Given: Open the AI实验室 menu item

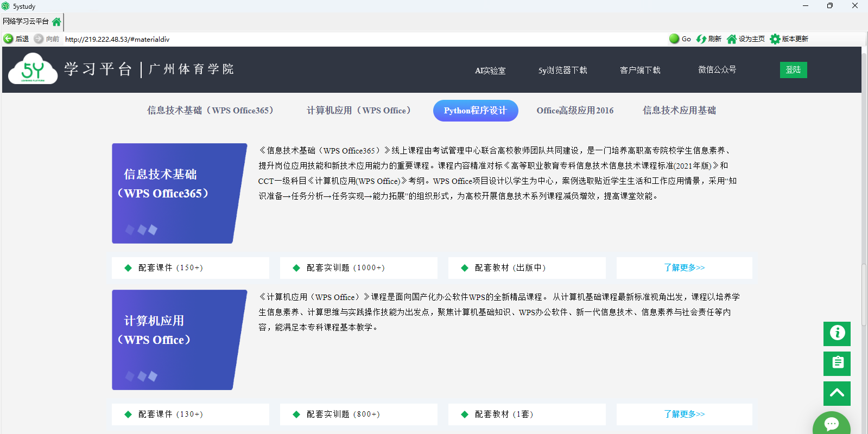Looking at the screenshot, I should click(x=490, y=71).
